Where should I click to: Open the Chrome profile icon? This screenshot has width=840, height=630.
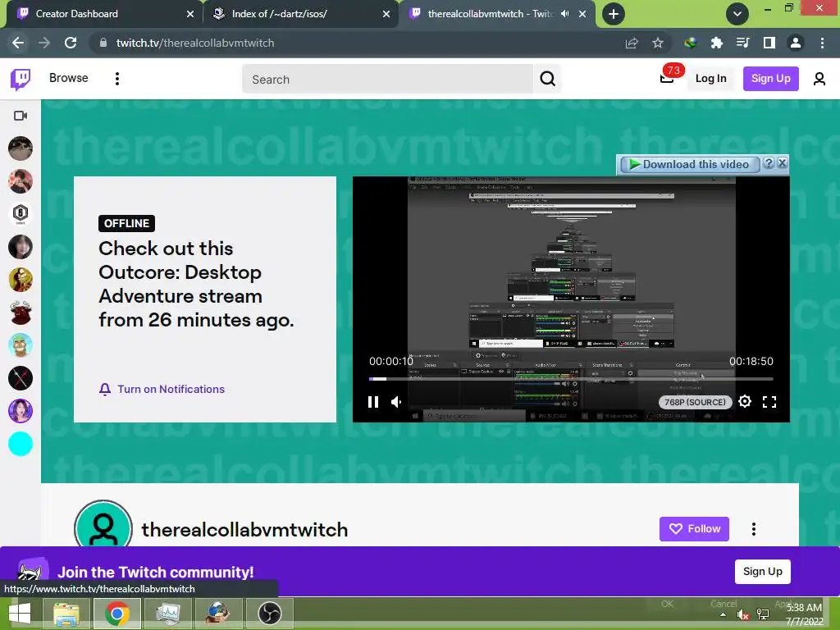(x=796, y=43)
